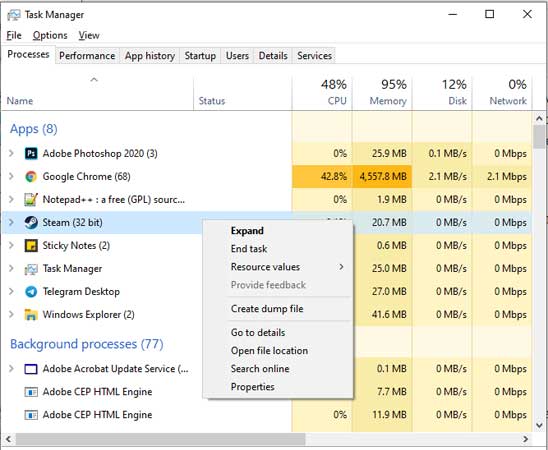Sort by the Memory column header
Image resolution: width=548 pixels, height=450 pixels.
[x=382, y=93]
